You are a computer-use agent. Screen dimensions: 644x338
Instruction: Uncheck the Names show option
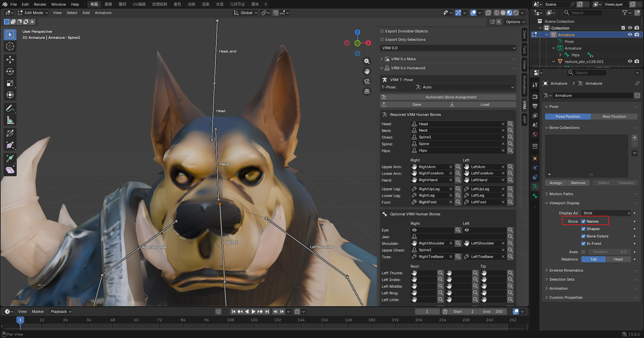tap(583, 221)
